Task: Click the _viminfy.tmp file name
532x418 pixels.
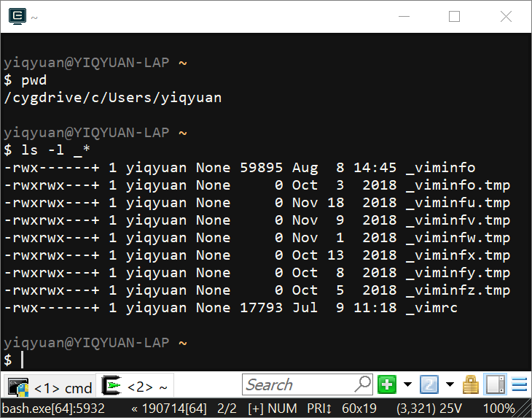Action: click(458, 273)
